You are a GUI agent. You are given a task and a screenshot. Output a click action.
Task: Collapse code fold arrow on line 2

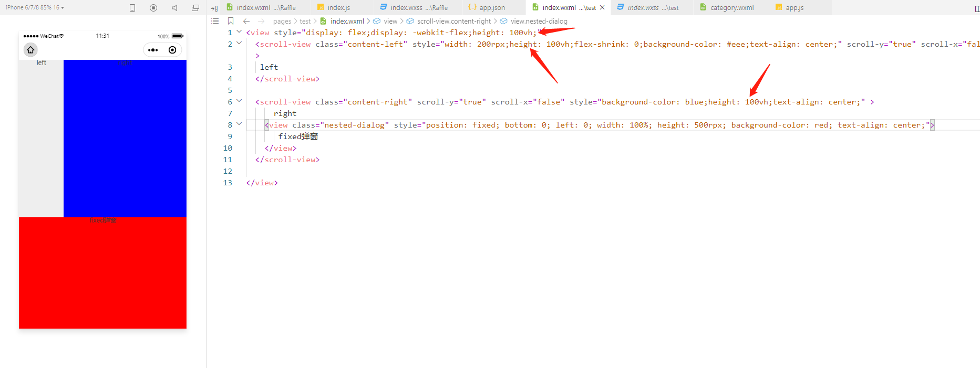point(239,43)
